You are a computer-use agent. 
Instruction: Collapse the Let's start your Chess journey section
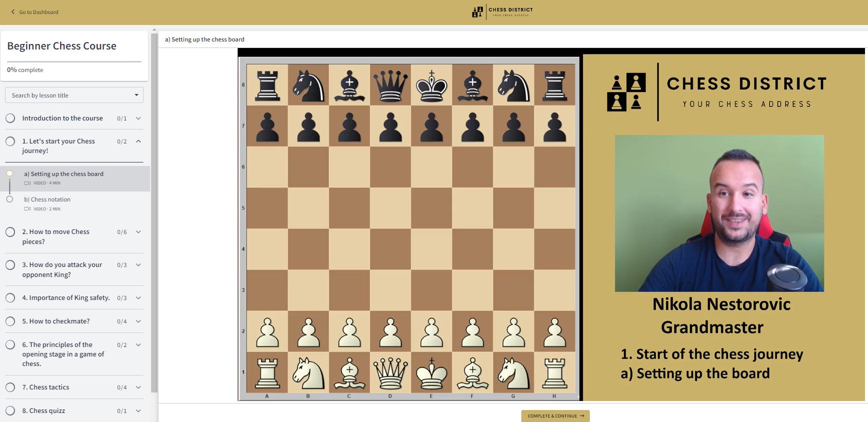tap(139, 141)
